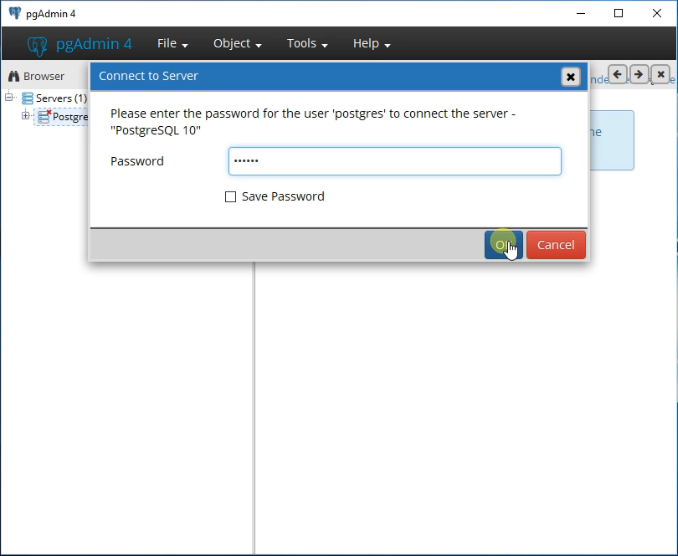
Task: Click the pgAdmin 4 elephant logo
Action: pos(38,45)
